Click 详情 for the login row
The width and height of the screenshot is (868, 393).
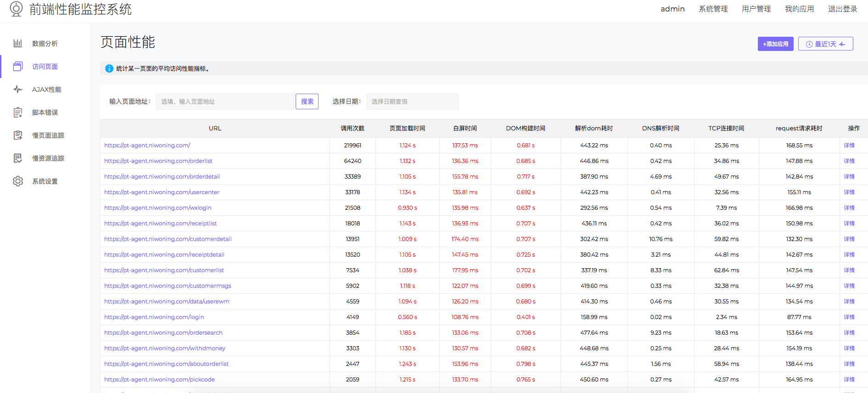849,317
